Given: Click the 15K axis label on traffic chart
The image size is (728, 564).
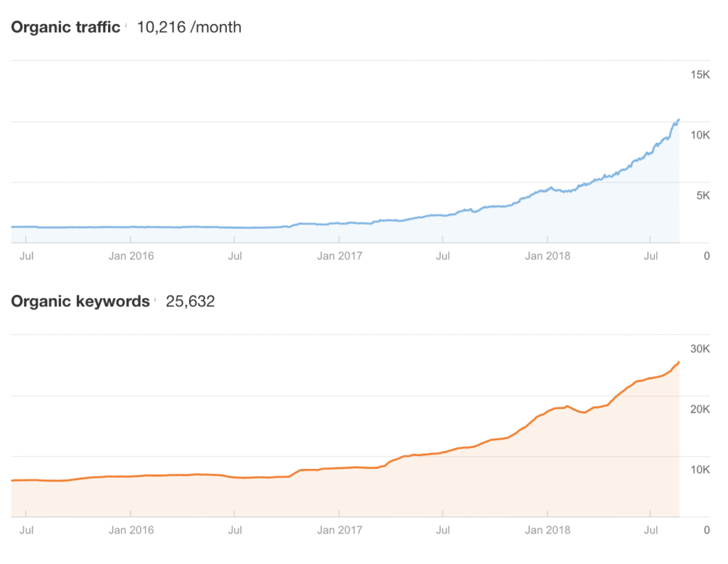Looking at the screenshot, I should (x=700, y=75).
